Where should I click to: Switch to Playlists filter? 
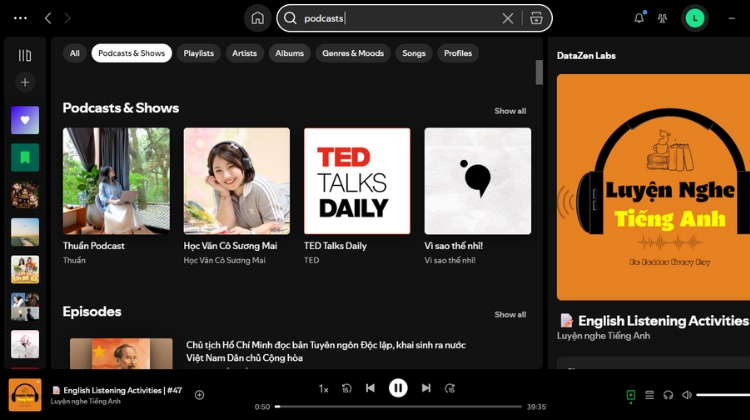[x=199, y=53]
